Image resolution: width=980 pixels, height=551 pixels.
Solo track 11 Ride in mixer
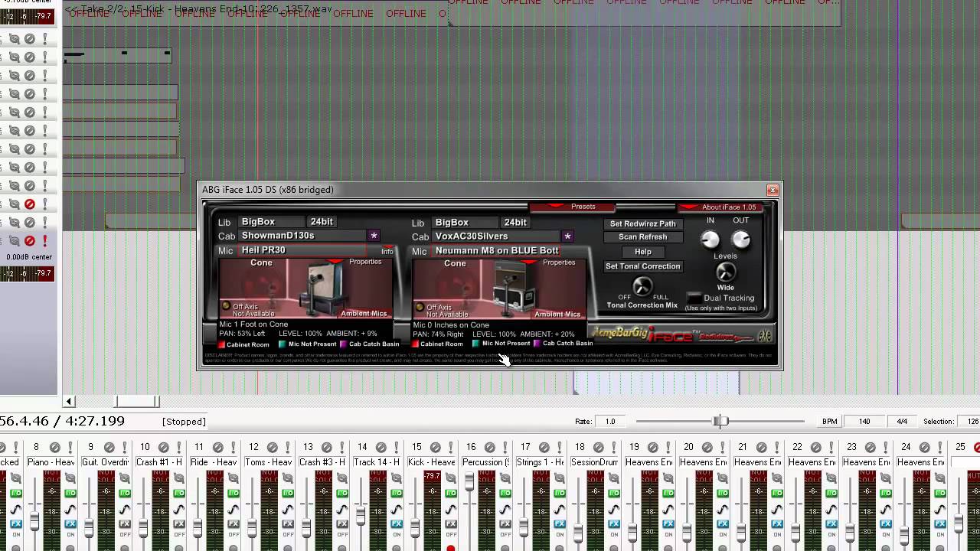click(x=233, y=447)
